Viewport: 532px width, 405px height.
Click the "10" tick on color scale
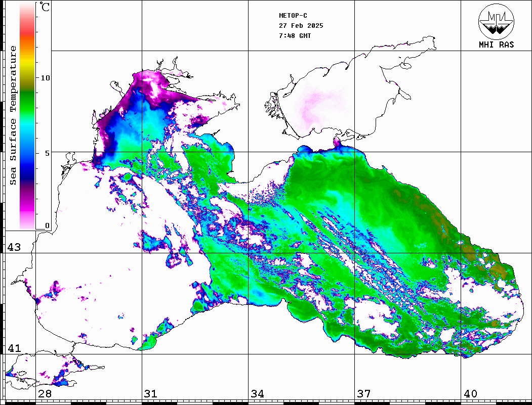point(45,78)
